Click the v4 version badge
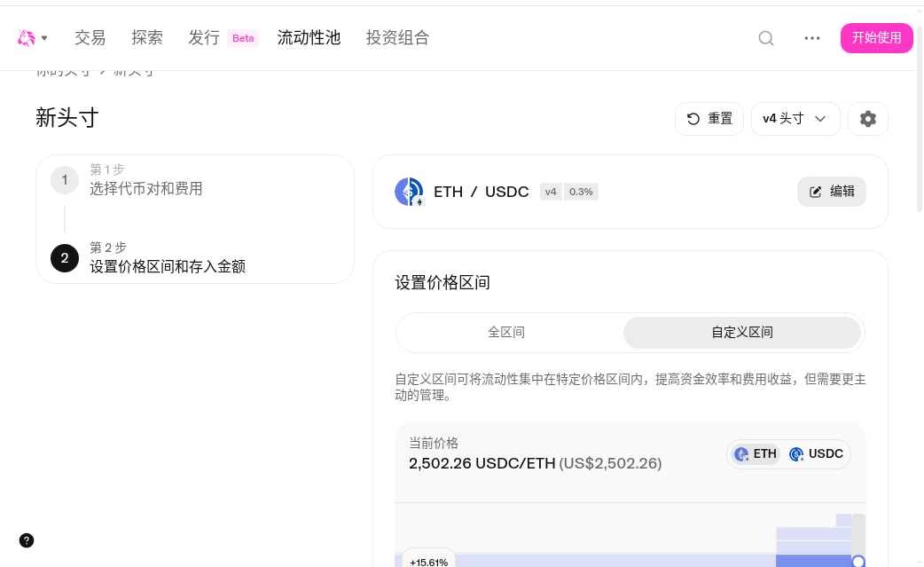The width and height of the screenshot is (924, 567). coord(551,192)
